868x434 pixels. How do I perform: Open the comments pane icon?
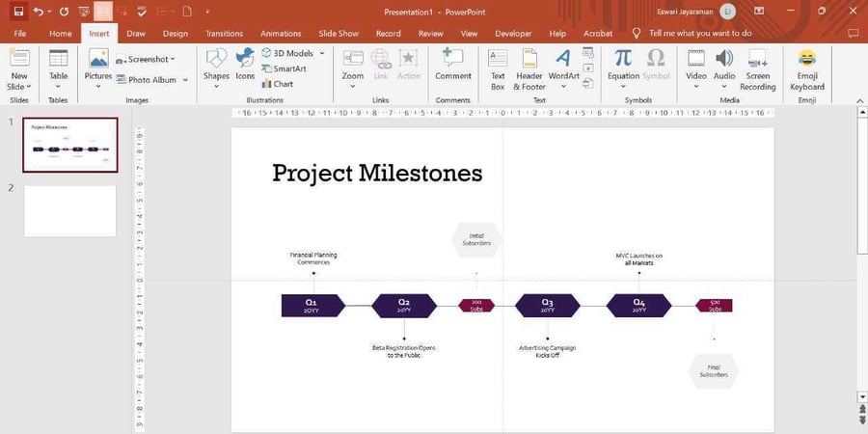point(854,33)
